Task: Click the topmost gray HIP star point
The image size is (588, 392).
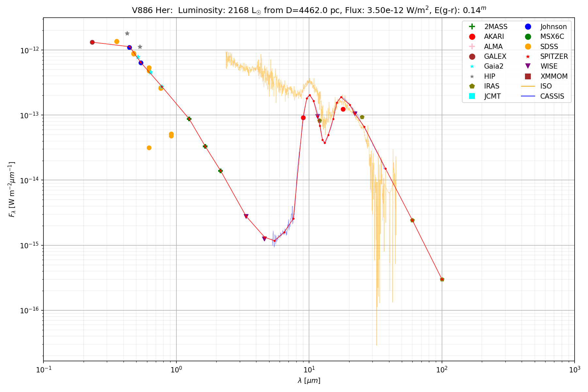Action: pos(127,33)
